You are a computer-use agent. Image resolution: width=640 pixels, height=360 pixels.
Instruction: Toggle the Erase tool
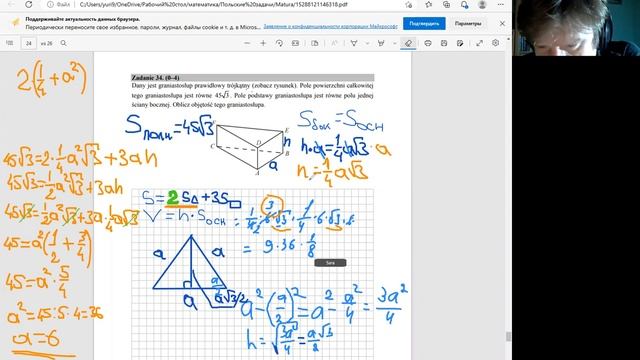[x=408, y=43]
